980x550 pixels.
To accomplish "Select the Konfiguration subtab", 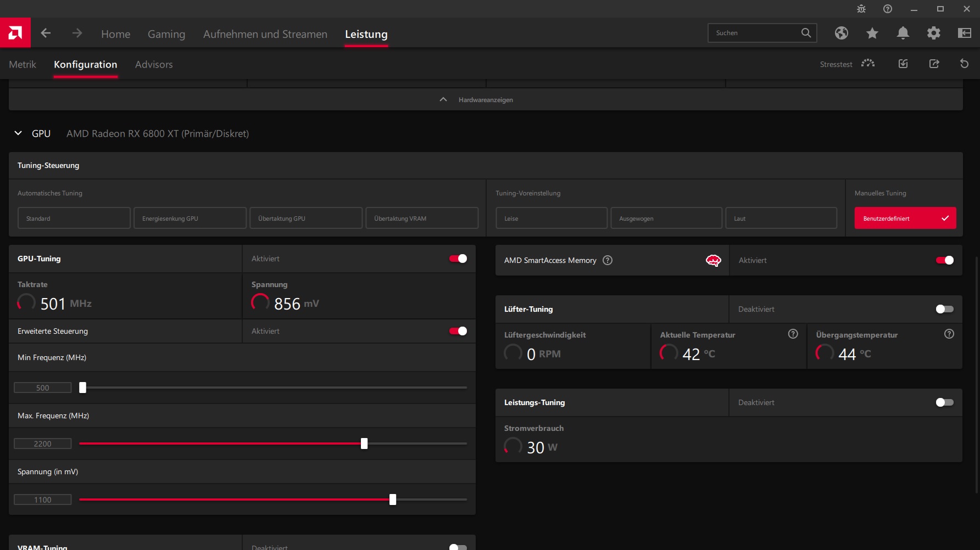I will click(85, 64).
